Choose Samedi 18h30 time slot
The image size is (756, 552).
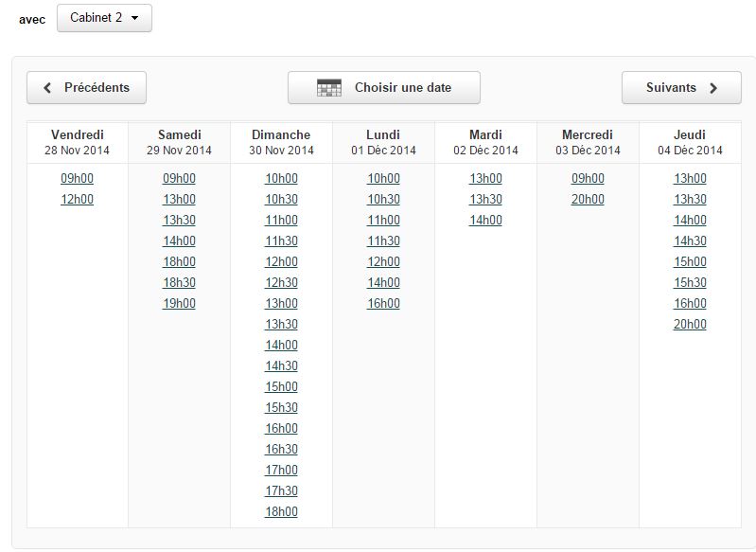180,283
